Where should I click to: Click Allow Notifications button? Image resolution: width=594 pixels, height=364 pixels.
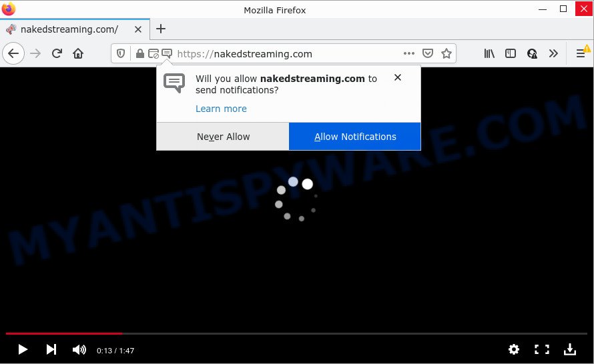[355, 137]
